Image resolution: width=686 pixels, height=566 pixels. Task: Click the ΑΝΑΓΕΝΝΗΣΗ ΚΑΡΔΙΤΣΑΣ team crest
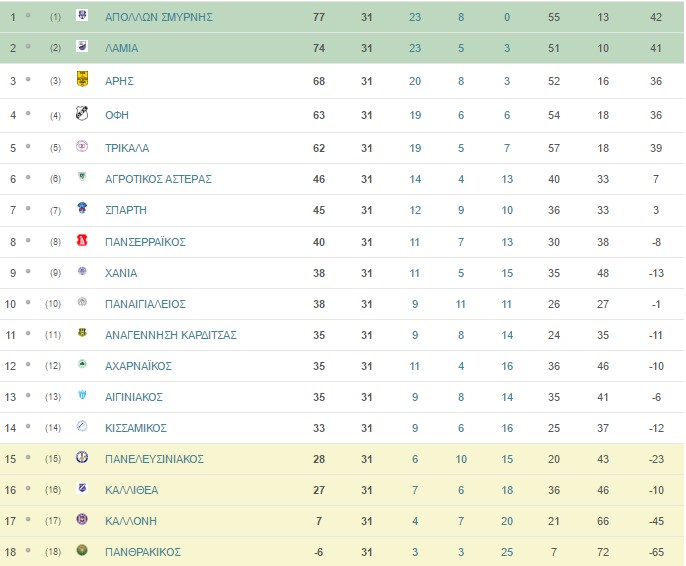[82, 333]
